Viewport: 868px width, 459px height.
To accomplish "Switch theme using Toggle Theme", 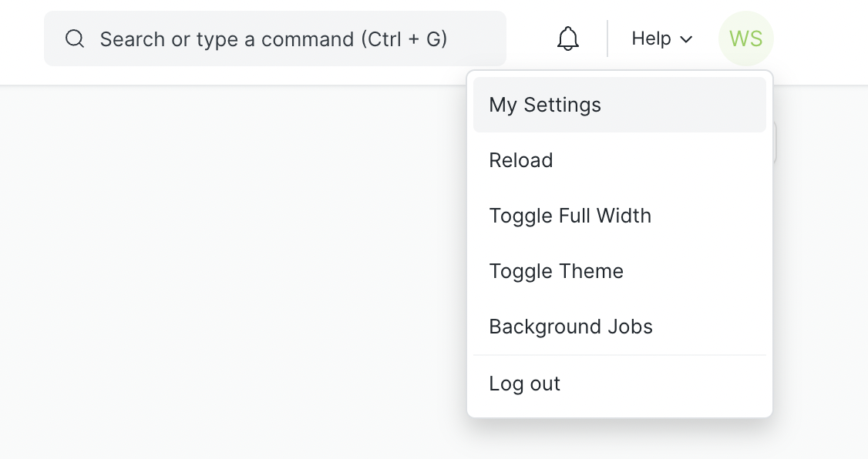I will point(620,271).
